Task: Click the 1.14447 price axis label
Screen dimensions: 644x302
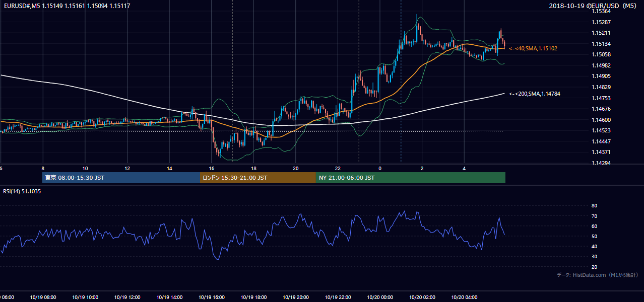Action: point(601,141)
